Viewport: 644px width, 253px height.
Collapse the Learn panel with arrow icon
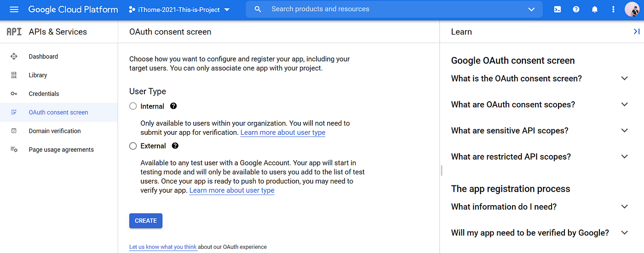(637, 32)
